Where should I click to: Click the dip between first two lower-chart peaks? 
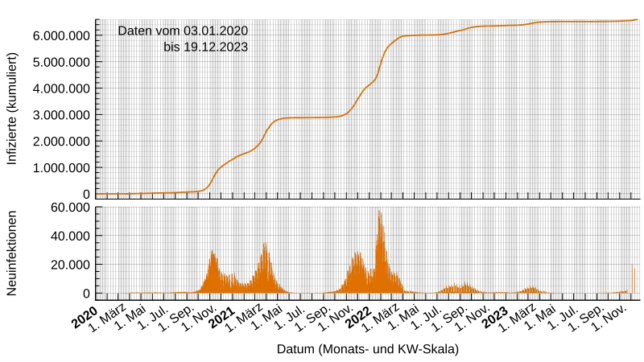(242, 284)
